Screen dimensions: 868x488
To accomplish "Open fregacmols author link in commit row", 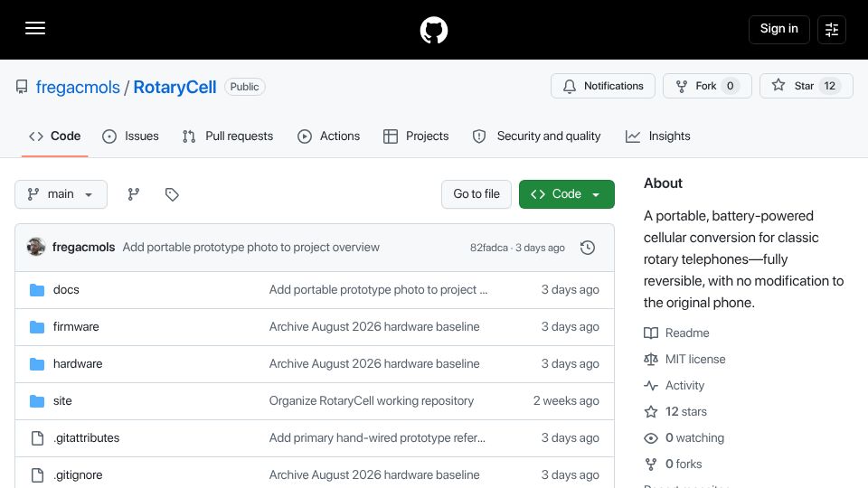I will 83,248.
